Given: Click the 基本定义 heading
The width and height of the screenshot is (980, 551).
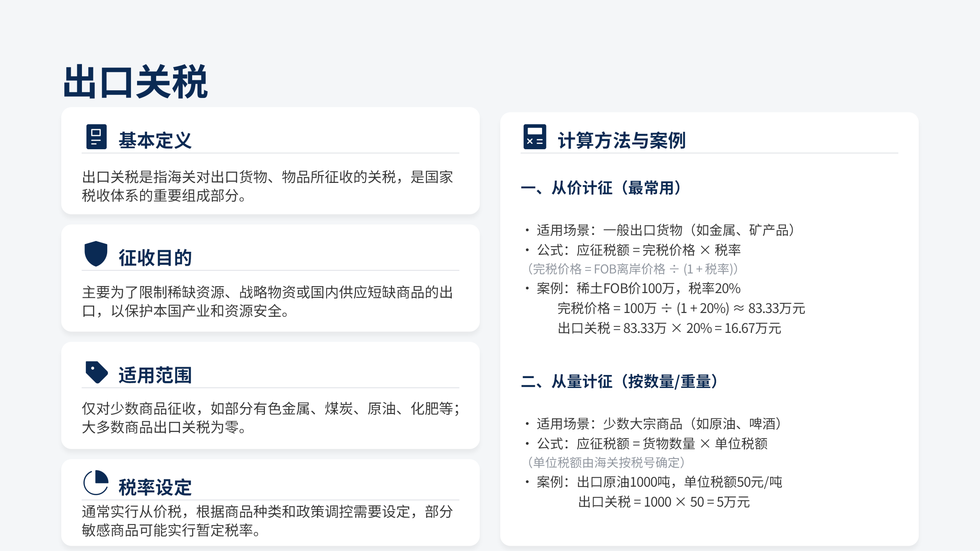Looking at the screenshot, I should 155,140.
